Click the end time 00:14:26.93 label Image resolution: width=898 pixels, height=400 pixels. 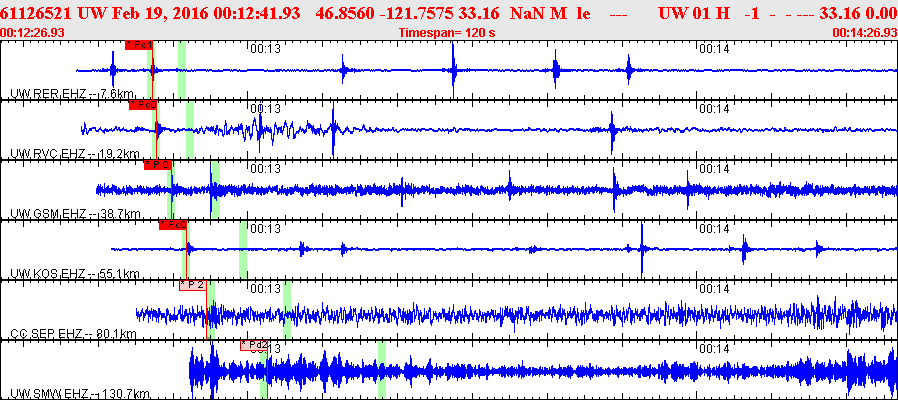point(865,33)
